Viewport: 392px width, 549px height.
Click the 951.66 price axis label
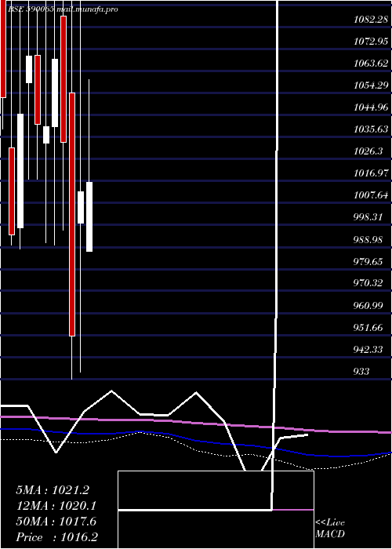(368, 327)
